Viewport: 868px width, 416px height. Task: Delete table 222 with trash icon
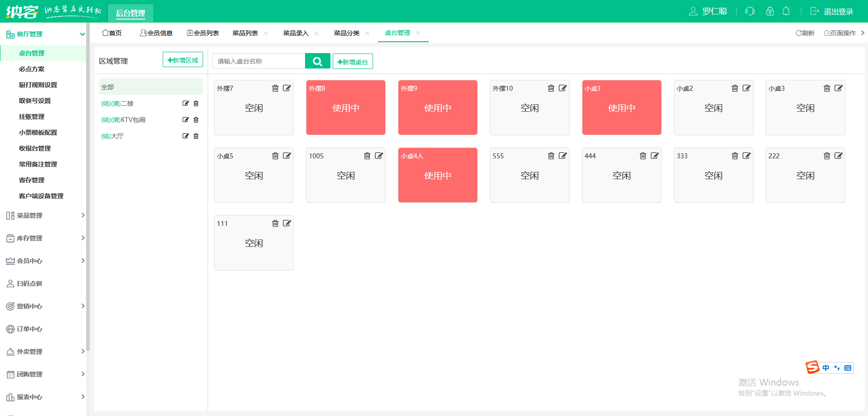point(827,156)
